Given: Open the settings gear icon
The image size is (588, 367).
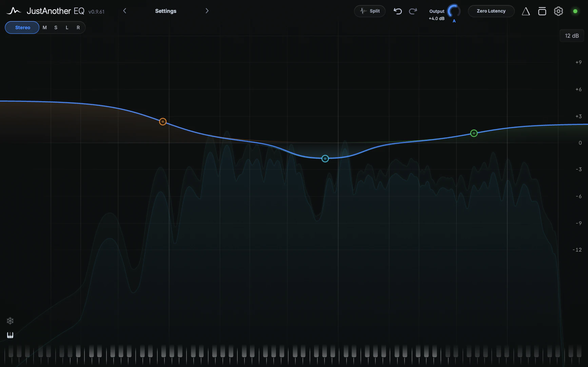Looking at the screenshot, I should click(x=558, y=11).
